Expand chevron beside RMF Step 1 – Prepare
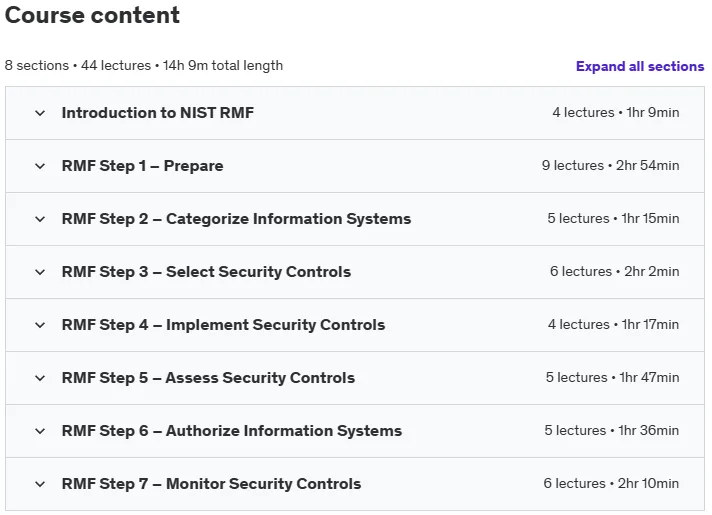The width and height of the screenshot is (712, 515). (40, 166)
